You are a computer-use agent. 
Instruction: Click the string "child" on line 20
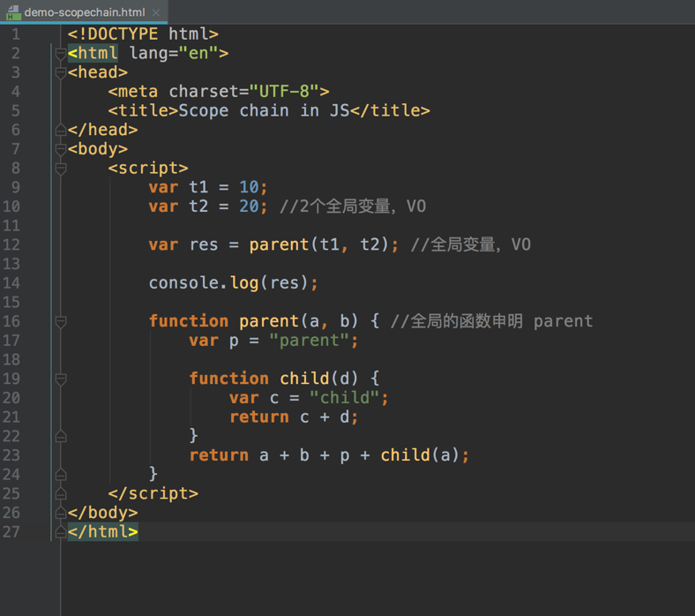point(344,398)
